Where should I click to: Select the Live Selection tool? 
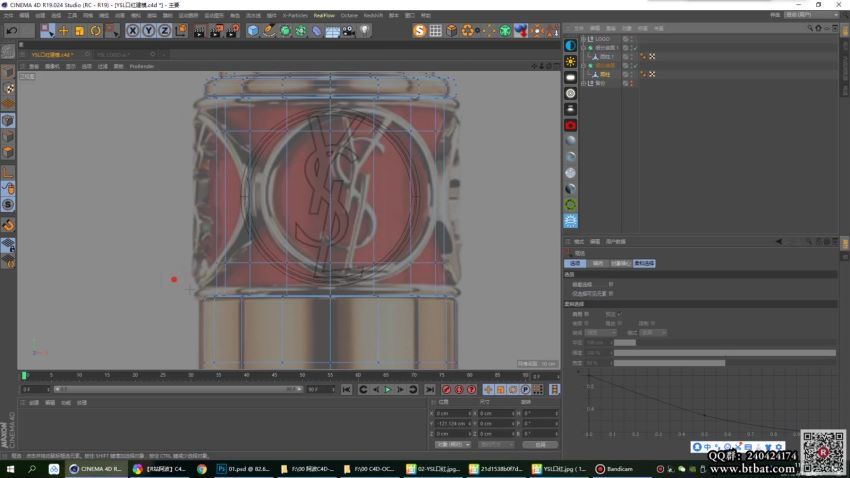[x=47, y=31]
